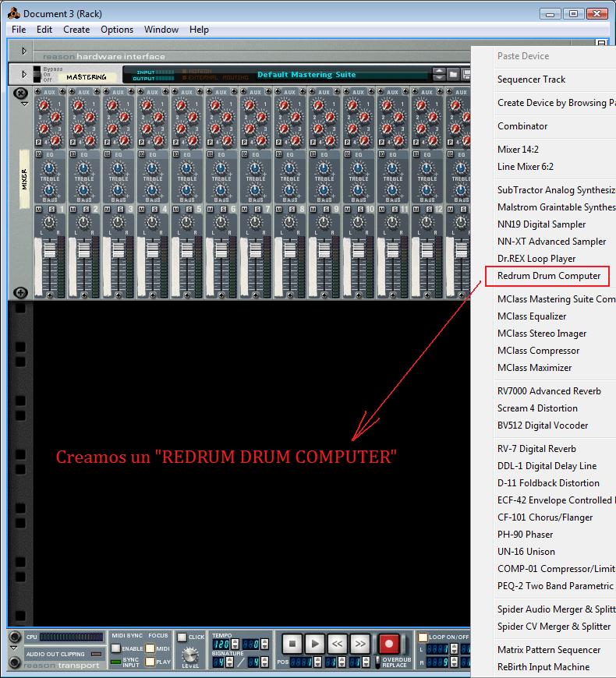Click the Audio Out Clipping indicator
The image size is (616, 678).
97,654
